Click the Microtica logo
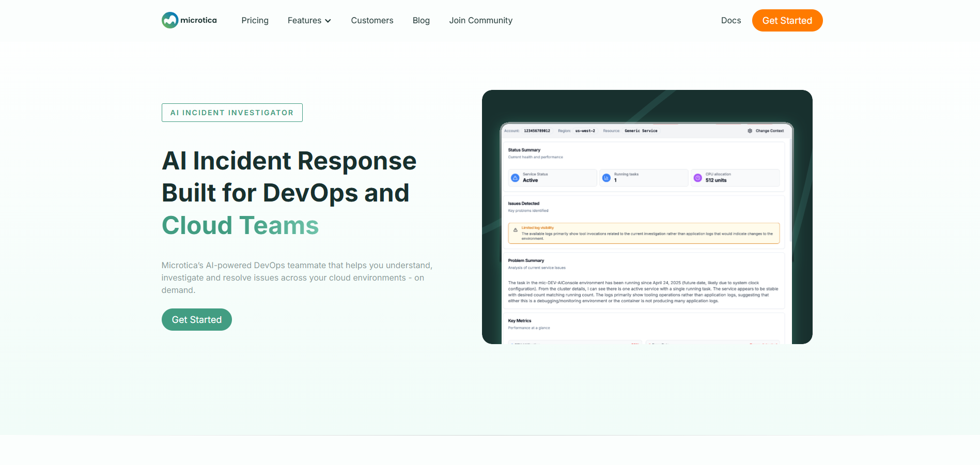Viewport: 980px width, 465px height. pos(189,20)
